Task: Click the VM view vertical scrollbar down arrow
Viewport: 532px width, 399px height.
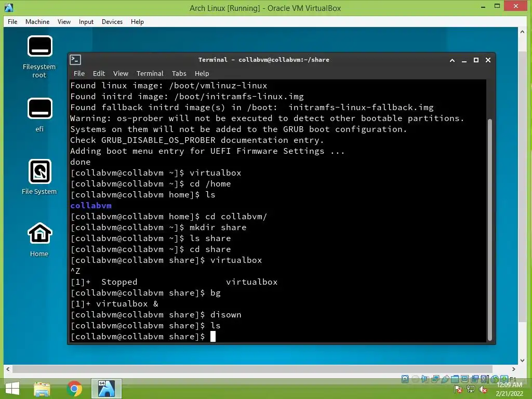Action: pos(522,361)
